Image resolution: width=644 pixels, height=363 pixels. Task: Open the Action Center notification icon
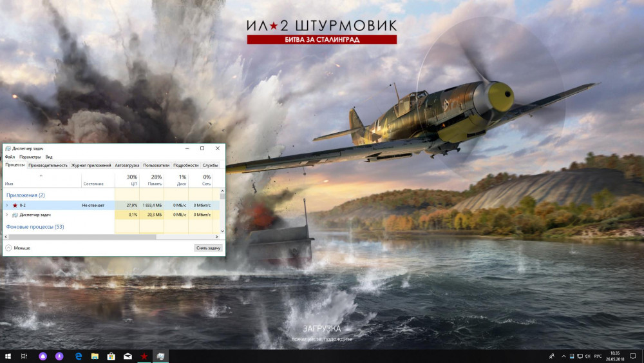point(633,356)
